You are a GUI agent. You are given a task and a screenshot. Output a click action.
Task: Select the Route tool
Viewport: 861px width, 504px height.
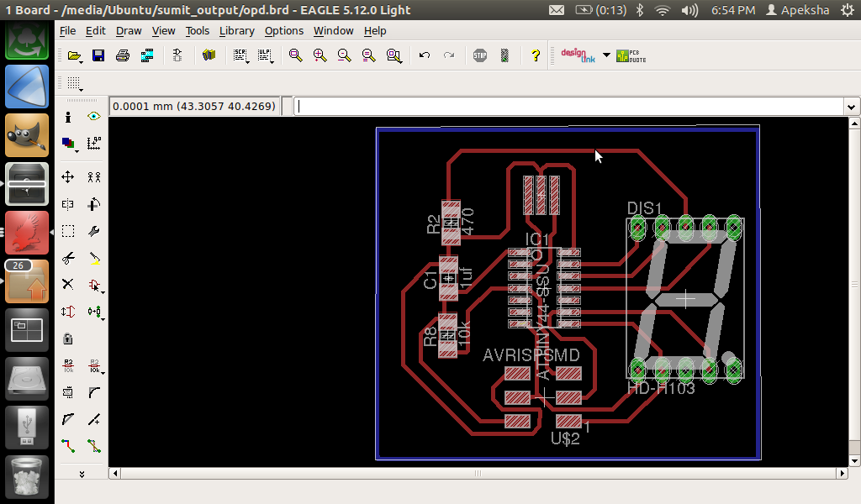tap(68, 446)
